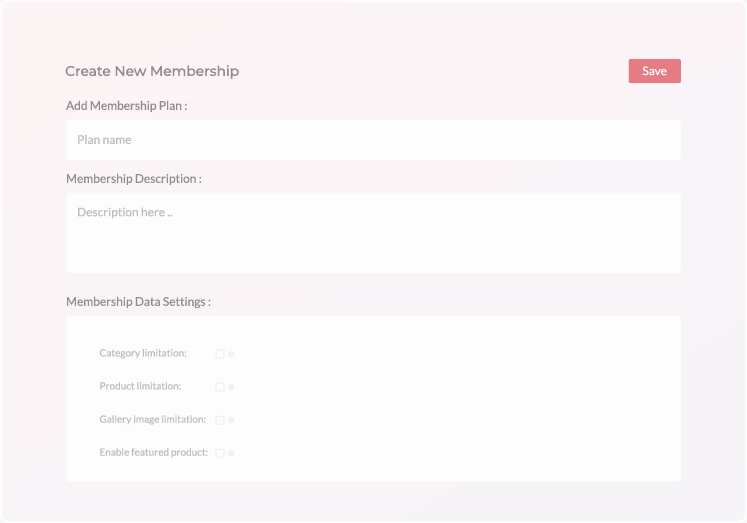The image size is (747, 523).
Task: Focus the Plan name input field
Action: click(373, 140)
